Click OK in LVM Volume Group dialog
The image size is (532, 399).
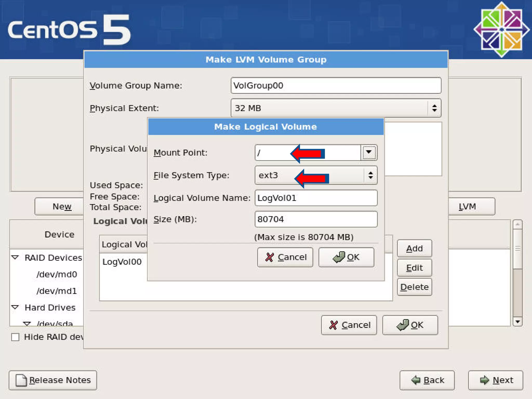tap(410, 325)
